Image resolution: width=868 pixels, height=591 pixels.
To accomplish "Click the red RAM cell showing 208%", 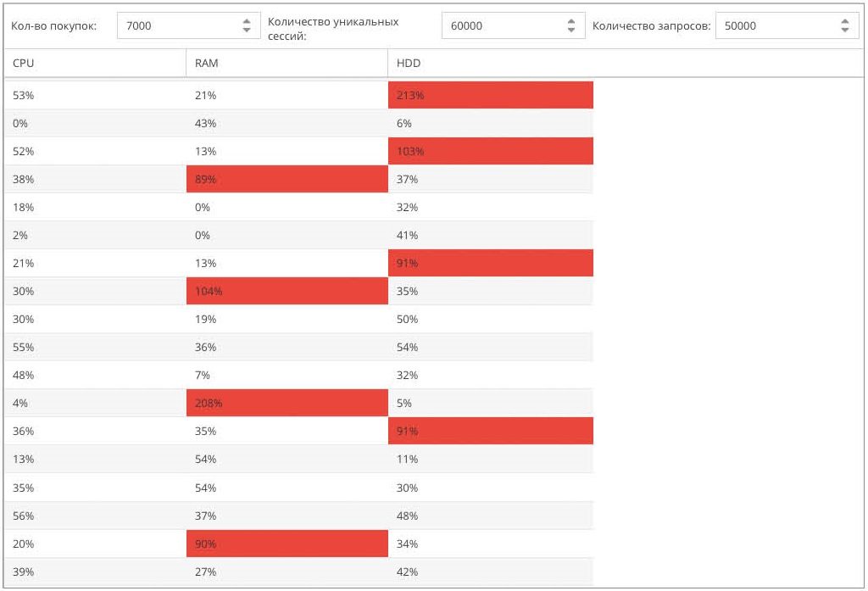I will pos(287,403).
